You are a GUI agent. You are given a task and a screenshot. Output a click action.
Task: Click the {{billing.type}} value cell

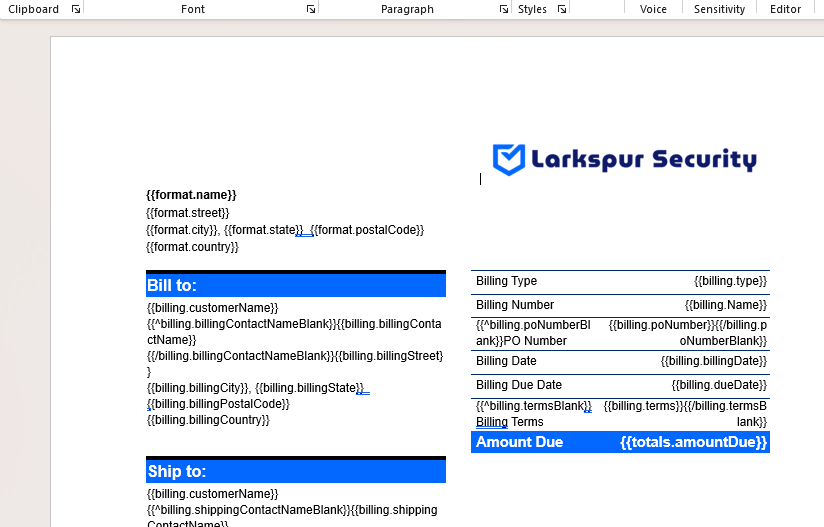pos(730,281)
